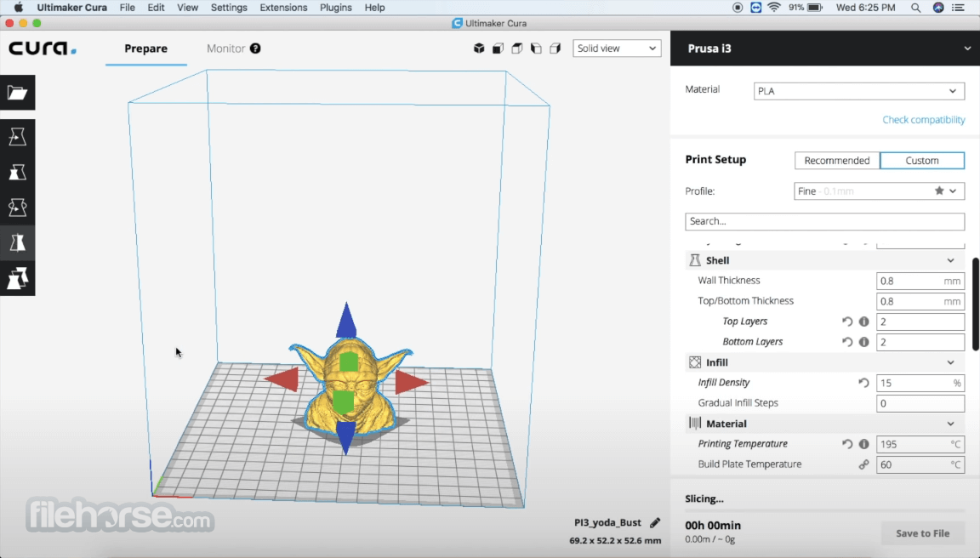
Task: Open the Settings menu
Action: pos(229,8)
